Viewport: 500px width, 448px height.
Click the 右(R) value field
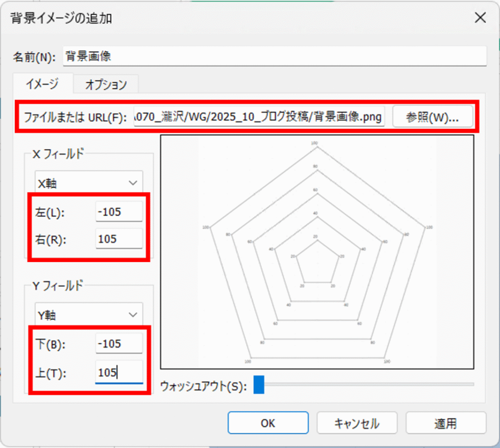click(x=119, y=239)
